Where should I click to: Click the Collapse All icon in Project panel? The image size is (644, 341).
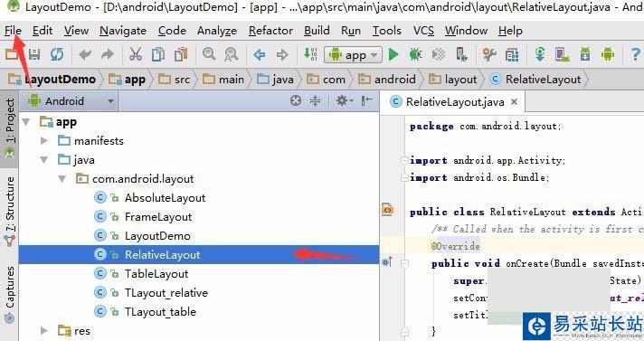click(x=315, y=100)
